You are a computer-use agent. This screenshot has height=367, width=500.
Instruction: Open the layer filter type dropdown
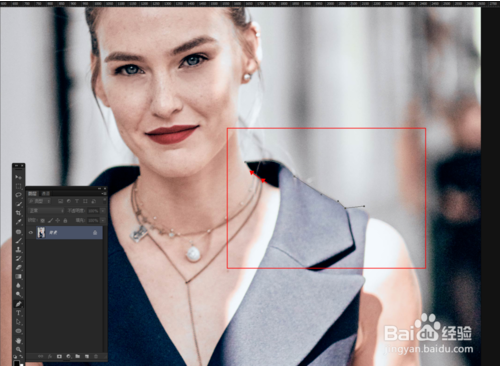coord(39,201)
